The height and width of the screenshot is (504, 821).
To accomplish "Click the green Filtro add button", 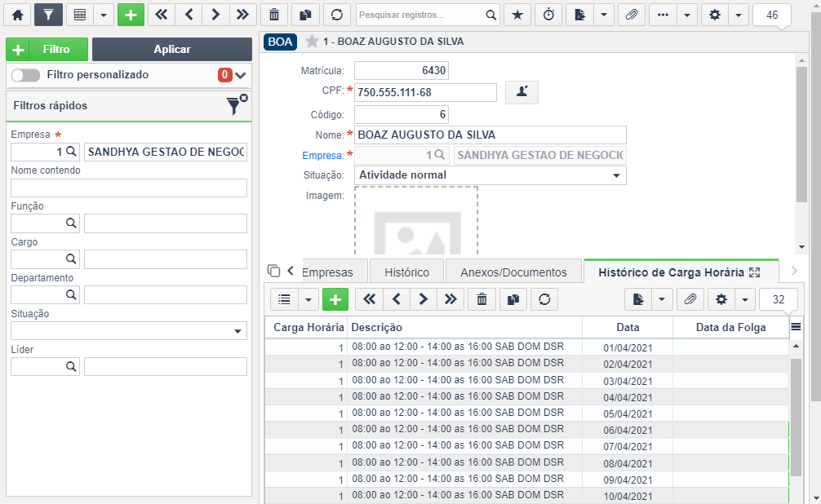I will tap(47, 49).
